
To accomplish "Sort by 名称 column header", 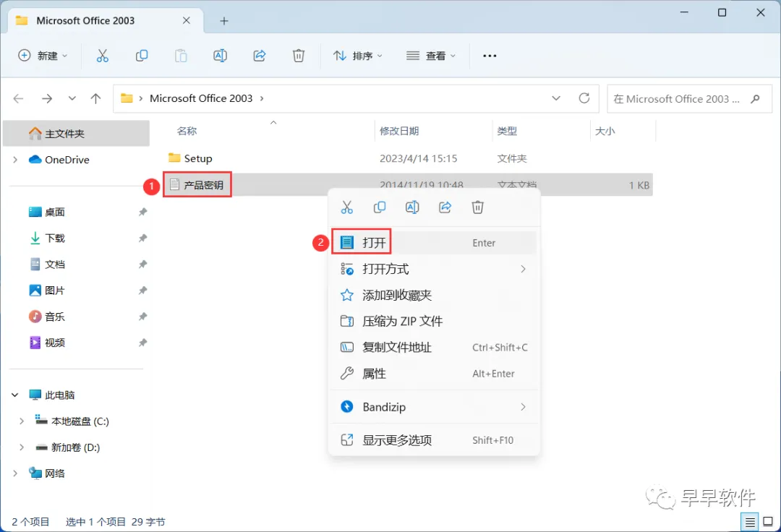I will coord(187,131).
